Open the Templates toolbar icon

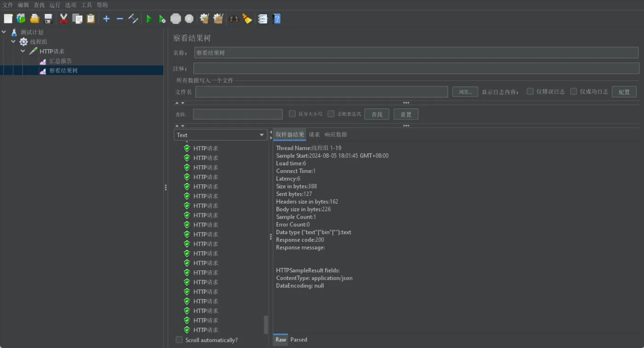pyautogui.click(x=21, y=19)
